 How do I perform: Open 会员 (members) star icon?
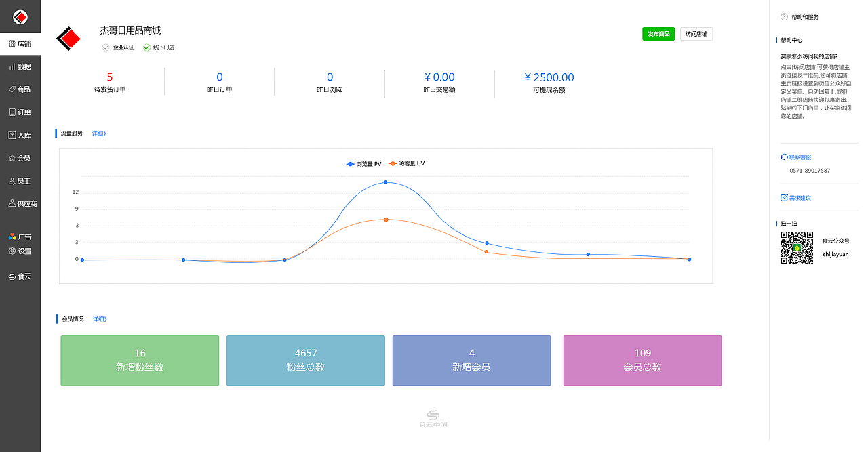[12, 158]
